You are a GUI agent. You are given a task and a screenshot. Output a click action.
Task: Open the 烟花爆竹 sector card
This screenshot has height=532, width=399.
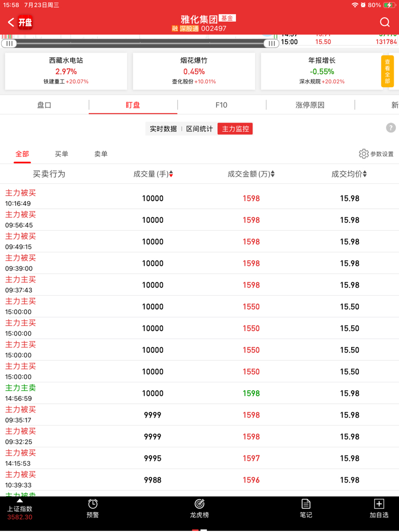[194, 71]
